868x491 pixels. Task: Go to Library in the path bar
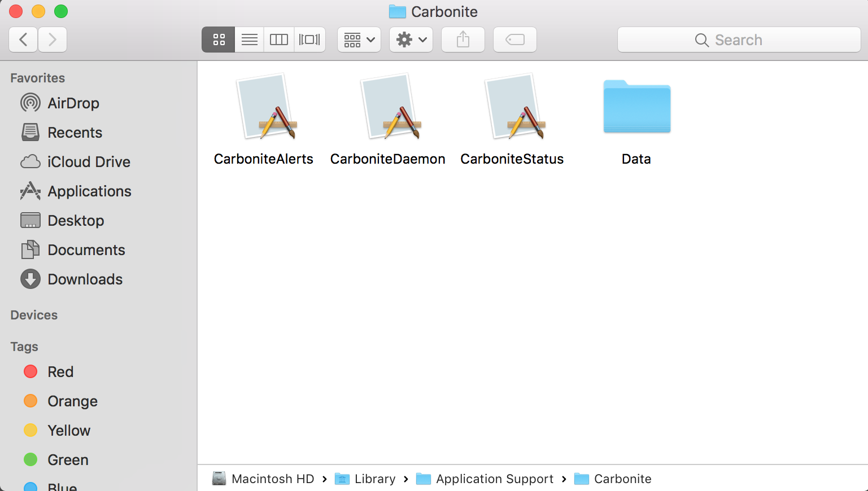(x=374, y=479)
